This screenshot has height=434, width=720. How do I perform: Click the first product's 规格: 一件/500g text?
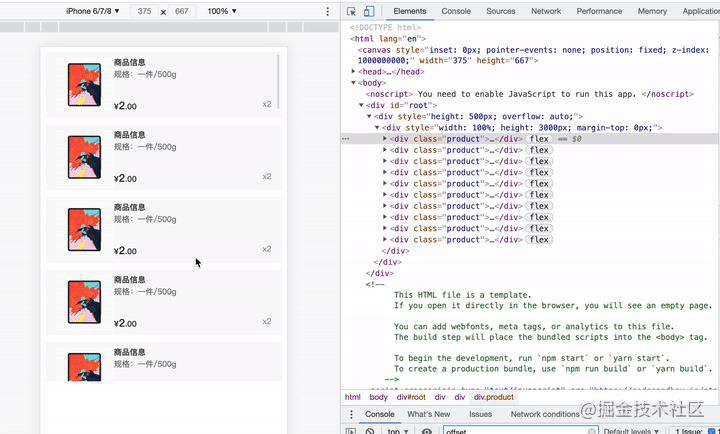point(145,74)
